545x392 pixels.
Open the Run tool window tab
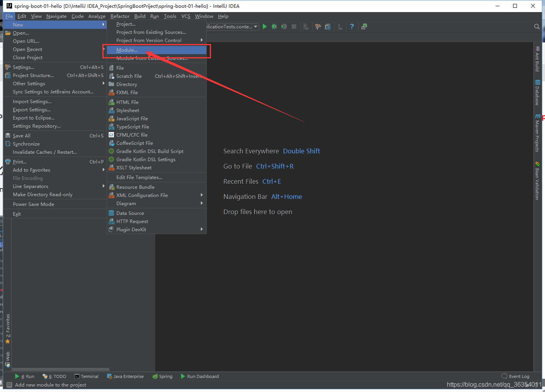tap(25, 376)
